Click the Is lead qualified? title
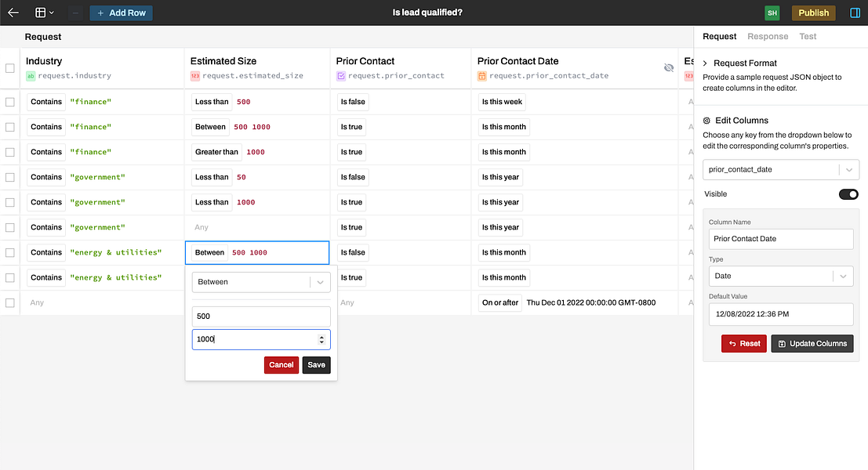This screenshot has width=868, height=470. (x=427, y=13)
